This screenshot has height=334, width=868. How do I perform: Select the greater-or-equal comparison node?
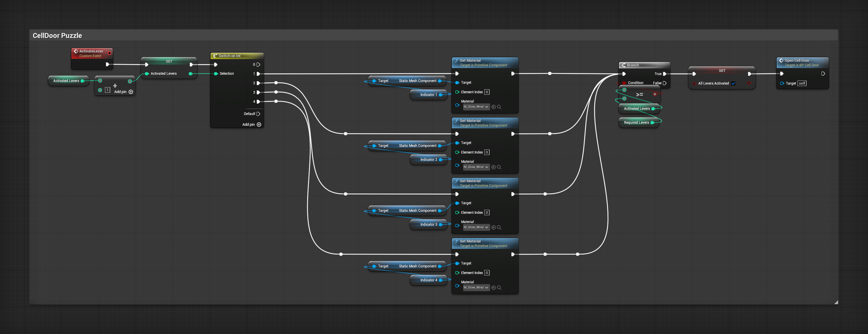point(639,95)
